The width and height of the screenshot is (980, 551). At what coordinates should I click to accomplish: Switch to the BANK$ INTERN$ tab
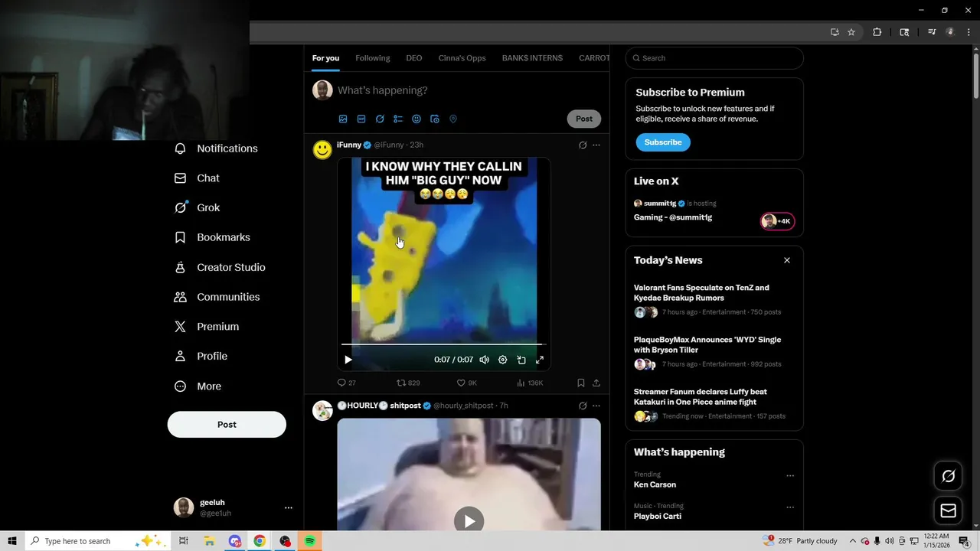[532, 58]
